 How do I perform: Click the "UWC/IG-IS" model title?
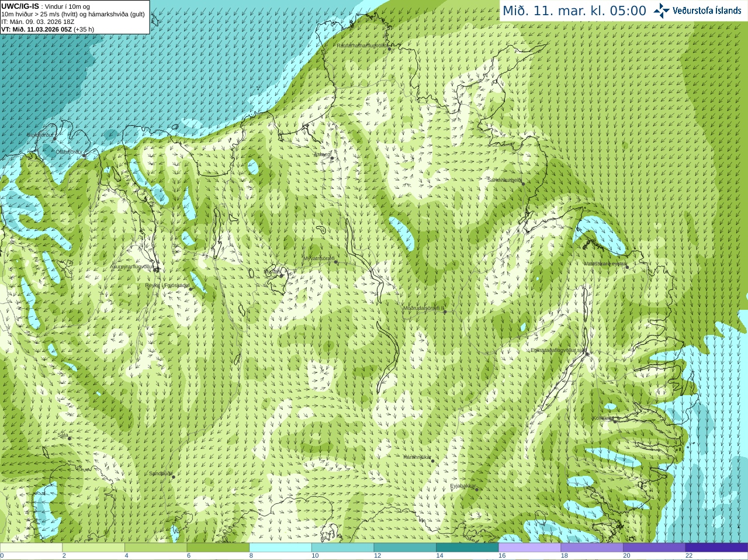click(20, 6)
